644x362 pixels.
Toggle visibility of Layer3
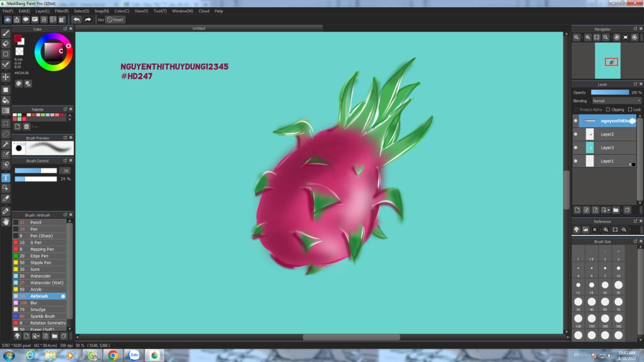(575, 148)
